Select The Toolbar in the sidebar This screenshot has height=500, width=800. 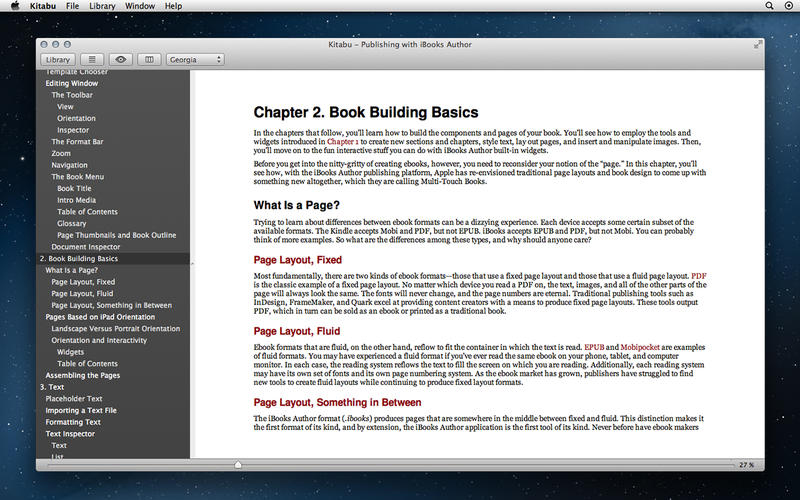(x=72, y=95)
